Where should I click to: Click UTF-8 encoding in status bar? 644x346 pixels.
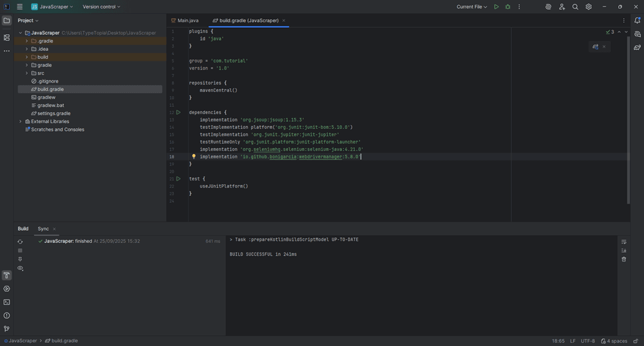(588, 341)
